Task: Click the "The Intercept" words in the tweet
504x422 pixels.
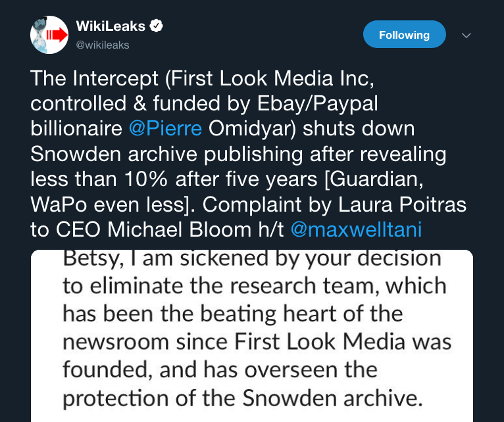Action: click(x=95, y=80)
